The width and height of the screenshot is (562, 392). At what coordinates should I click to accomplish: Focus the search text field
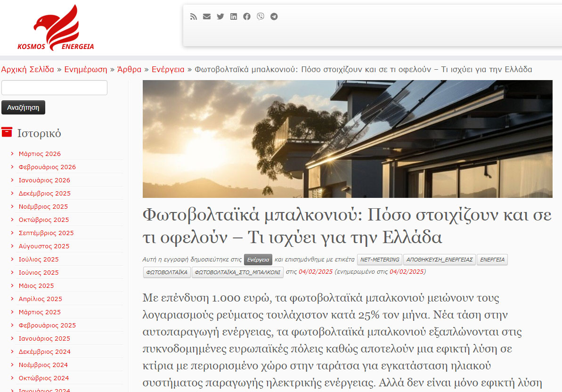coord(54,88)
